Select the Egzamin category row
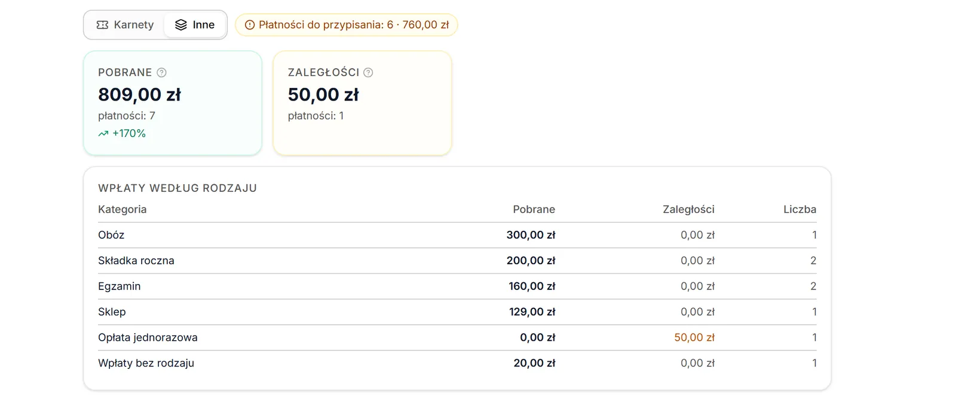 pos(457,286)
